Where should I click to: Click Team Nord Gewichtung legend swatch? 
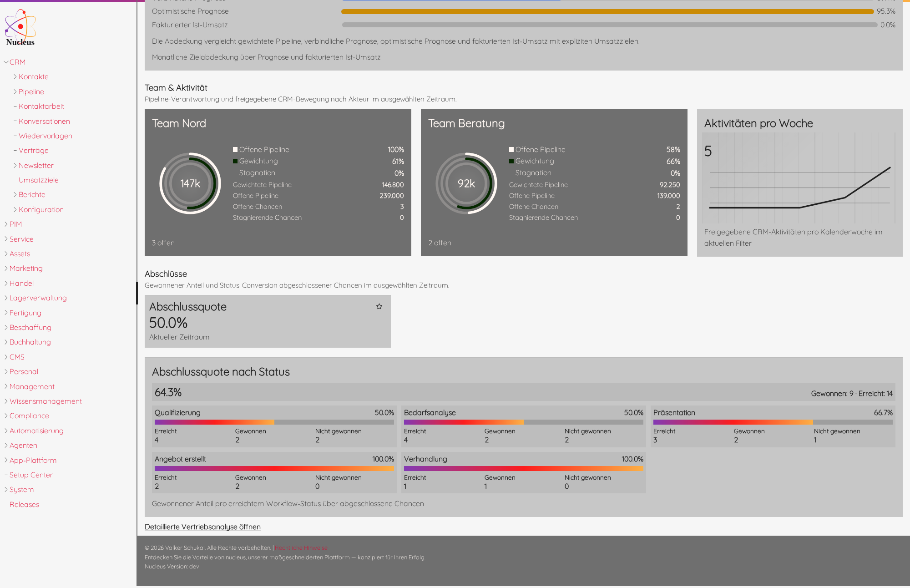235,161
